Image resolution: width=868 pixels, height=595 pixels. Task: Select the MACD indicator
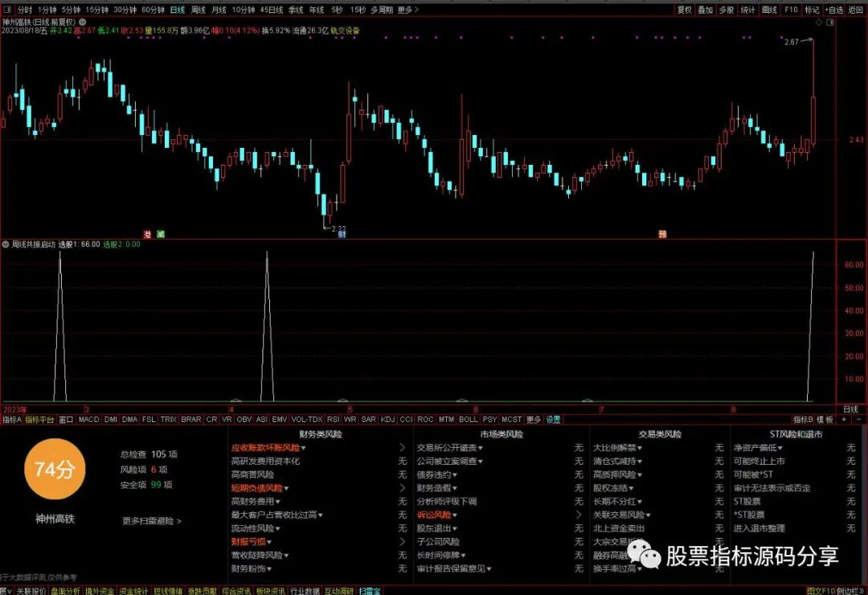[x=88, y=420]
